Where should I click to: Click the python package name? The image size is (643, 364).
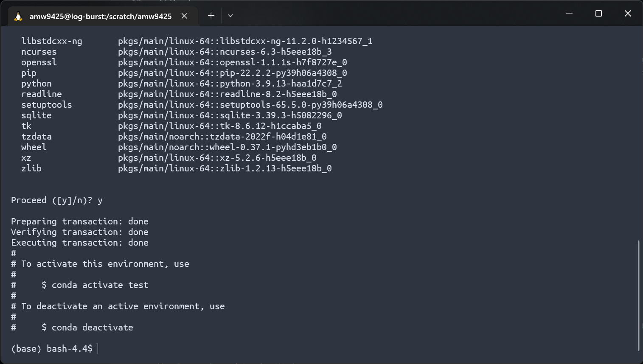click(x=37, y=84)
